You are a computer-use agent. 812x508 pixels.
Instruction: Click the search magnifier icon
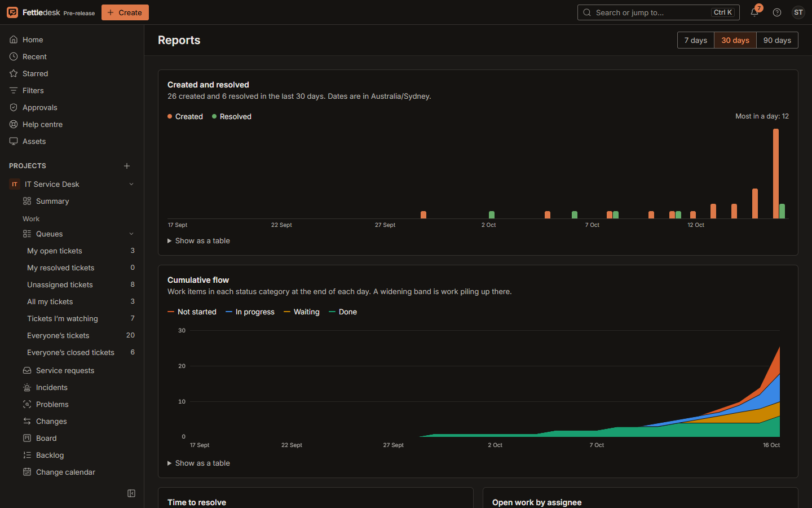coord(587,12)
